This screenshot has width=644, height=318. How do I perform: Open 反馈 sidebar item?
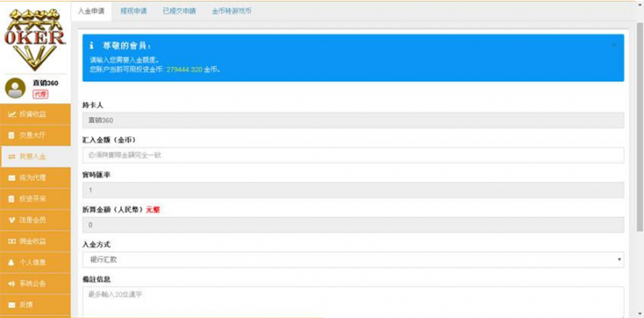coord(36,305)
